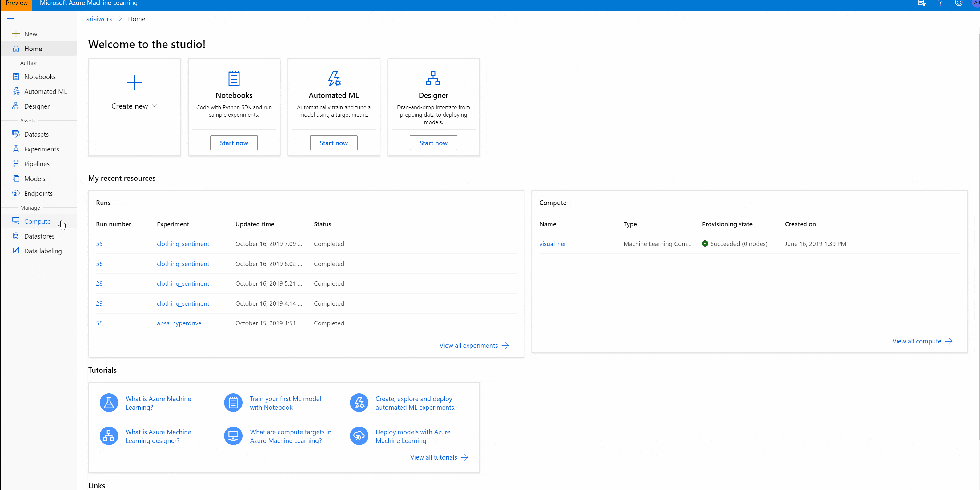The height and width of the screenshot is (490, 980).
Task: Start now under Designer card
Action: [433, 143]
